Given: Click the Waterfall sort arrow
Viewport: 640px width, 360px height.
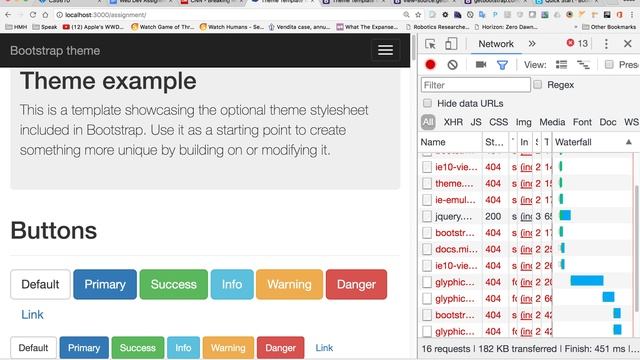Looking at the screenshot, I should pos(629,142).
